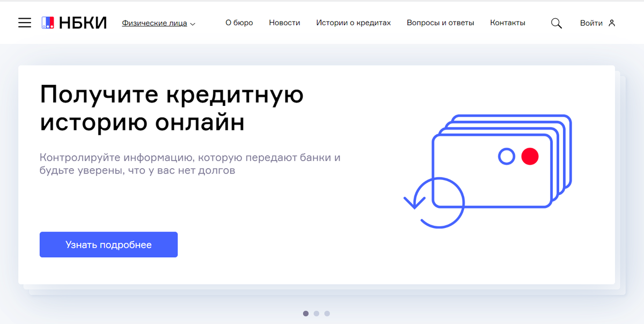Open the Контакты page
Viewport: 644px width, 324px height.
(507, 23)
